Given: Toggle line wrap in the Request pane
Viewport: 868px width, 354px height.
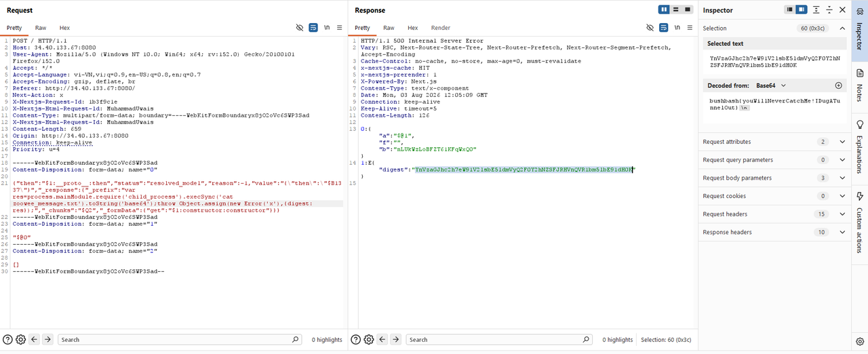Looking at the screenshot, I should point(313,28).
